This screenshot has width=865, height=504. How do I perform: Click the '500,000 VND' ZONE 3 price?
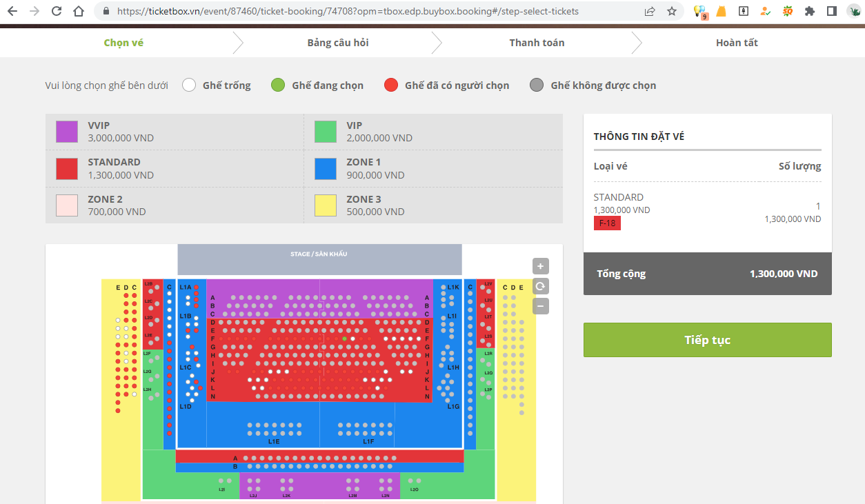click(375, 212)
